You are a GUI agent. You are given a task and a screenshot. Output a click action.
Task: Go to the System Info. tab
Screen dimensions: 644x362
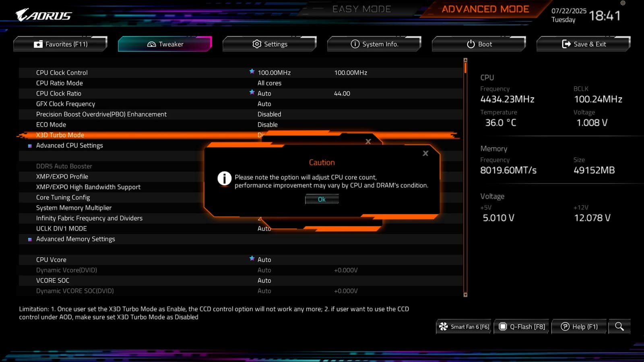pos(374,44)
